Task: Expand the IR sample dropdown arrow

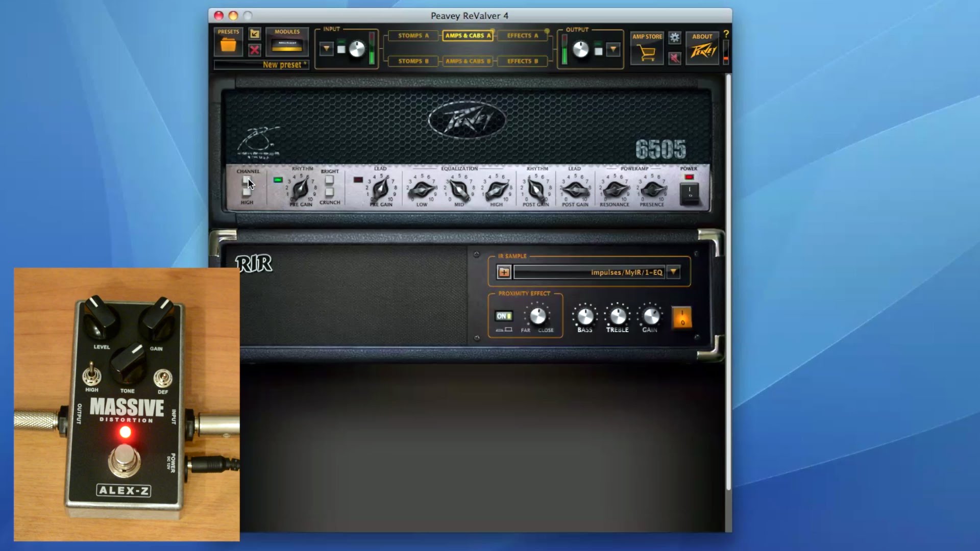Action: click(673, 272)
